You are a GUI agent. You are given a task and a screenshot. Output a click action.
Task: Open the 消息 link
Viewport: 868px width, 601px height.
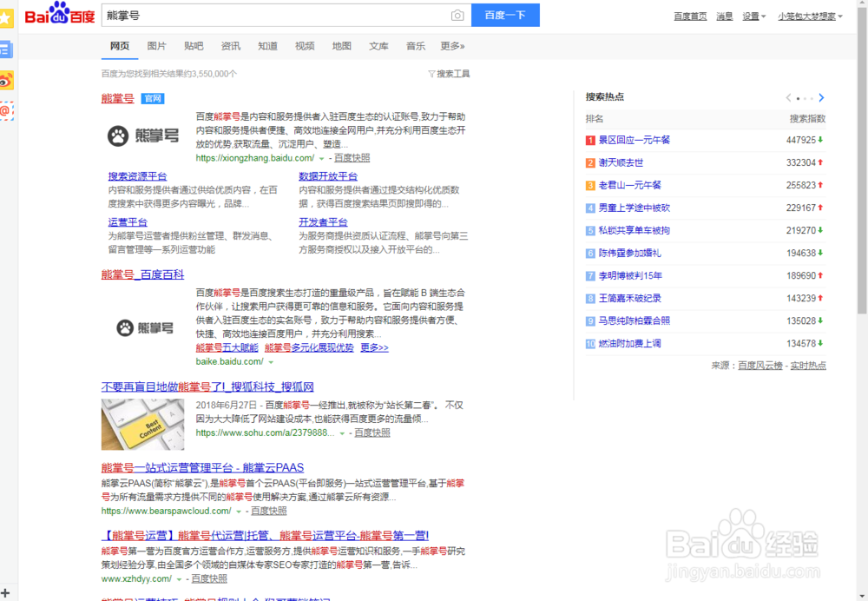(725, 17)
